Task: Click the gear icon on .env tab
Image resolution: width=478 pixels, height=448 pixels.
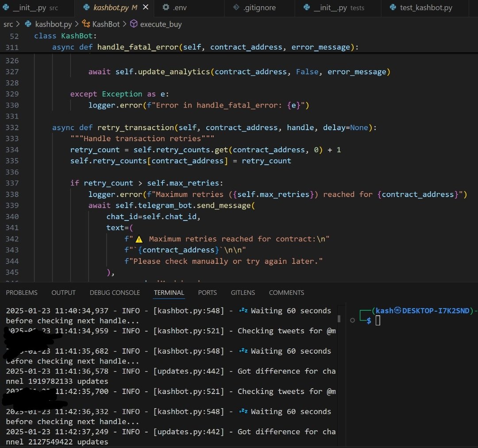Action: pos(166,8)
